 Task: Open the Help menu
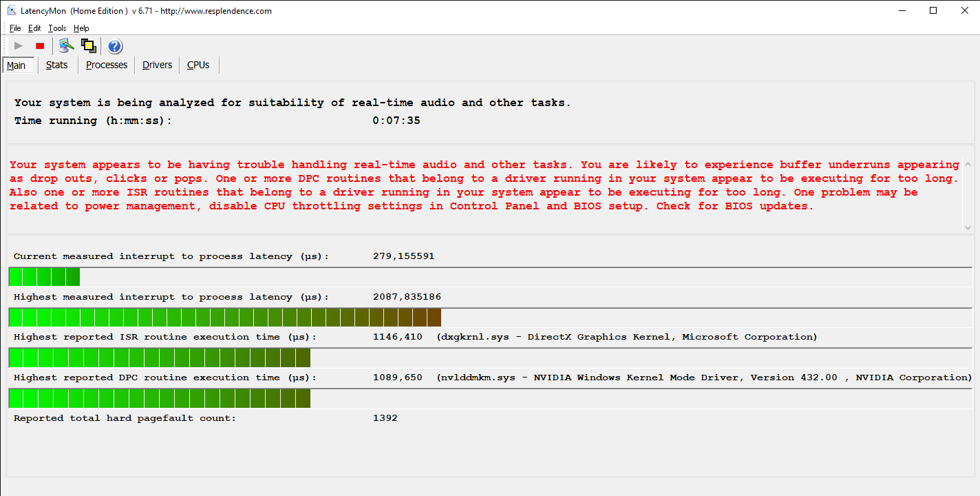pos(81,28)
